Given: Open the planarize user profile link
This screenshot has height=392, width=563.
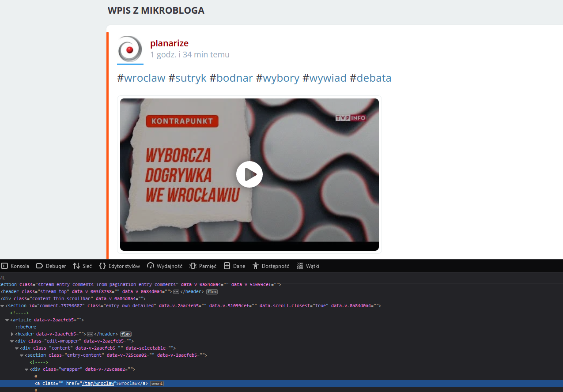Looking at the screenshot, I should [169, 43].
